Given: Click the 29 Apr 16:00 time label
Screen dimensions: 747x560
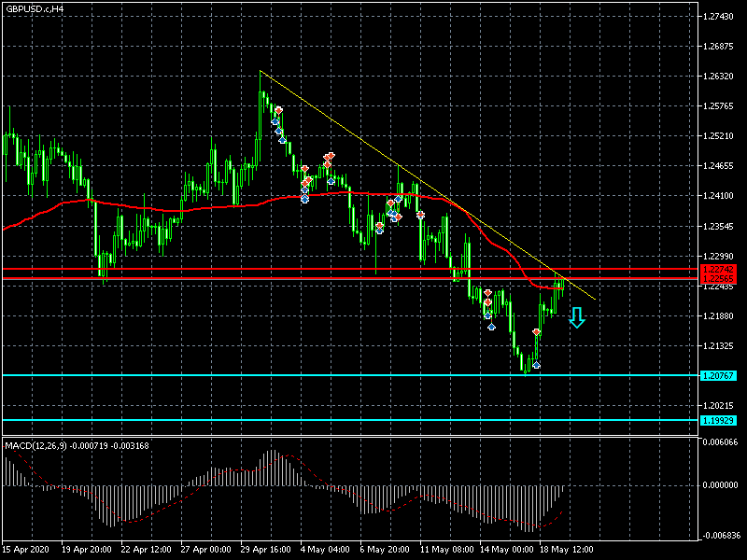Looking at the screenshot, I should click(264, 549).
